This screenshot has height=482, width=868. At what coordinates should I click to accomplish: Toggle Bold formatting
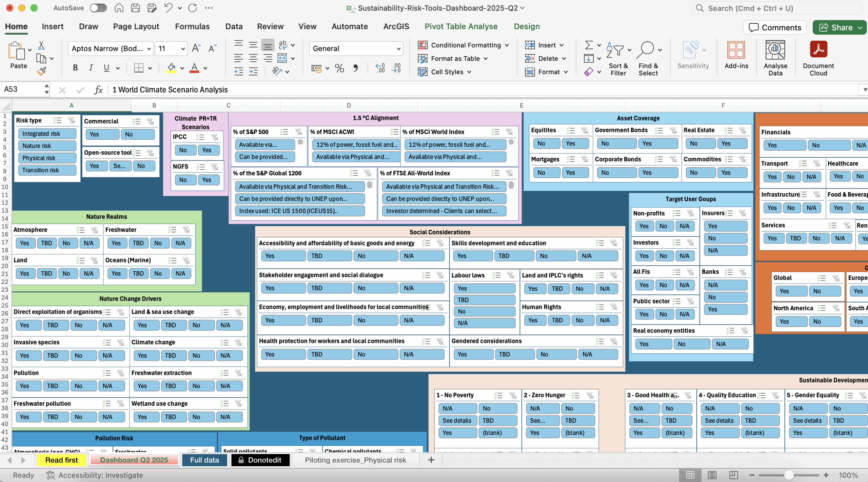pyautogui.click(x=75, y=68)
